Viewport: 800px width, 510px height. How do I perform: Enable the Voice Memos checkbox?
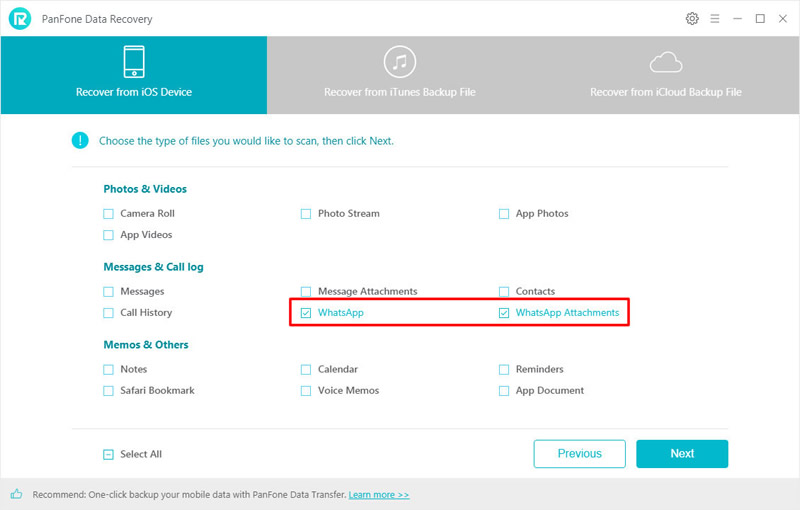coord(306,391)
